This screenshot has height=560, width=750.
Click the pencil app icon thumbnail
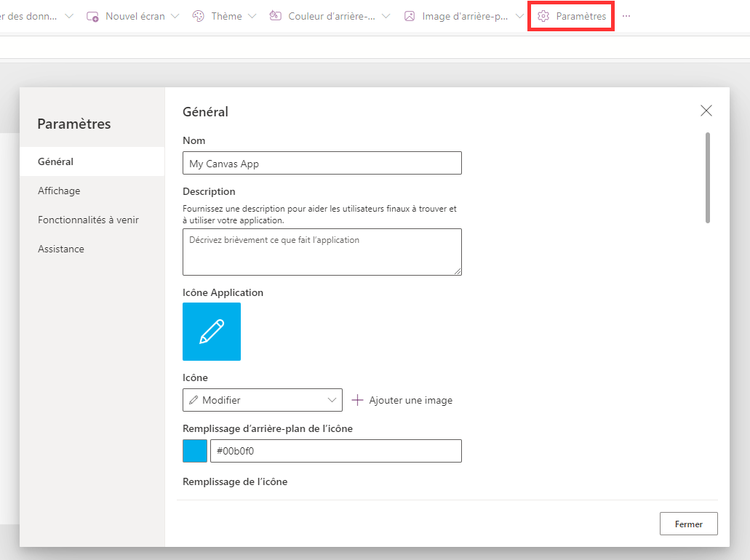click(x=212, y=332)
